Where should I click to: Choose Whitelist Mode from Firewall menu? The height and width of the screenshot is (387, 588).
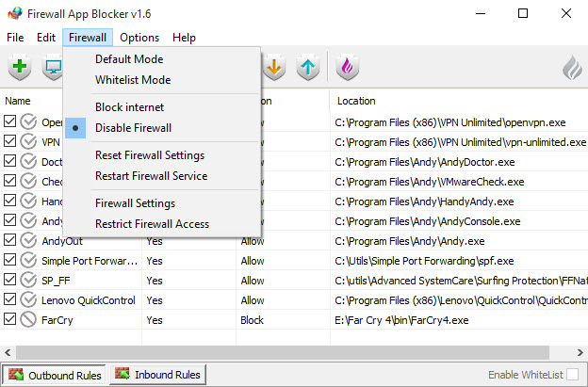click(x=133, y=80)
